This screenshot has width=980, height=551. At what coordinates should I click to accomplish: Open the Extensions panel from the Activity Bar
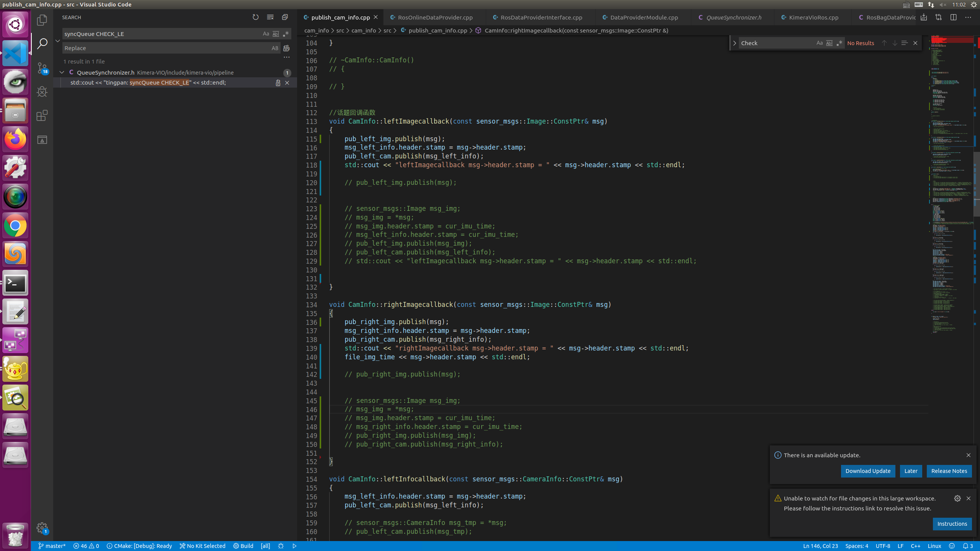(42, 116)
